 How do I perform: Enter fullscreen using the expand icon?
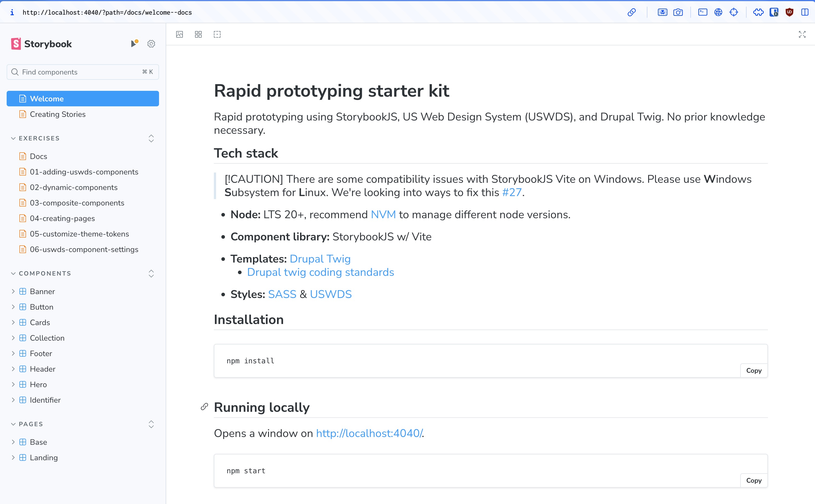pyautogui.click(x=802, y=34)
